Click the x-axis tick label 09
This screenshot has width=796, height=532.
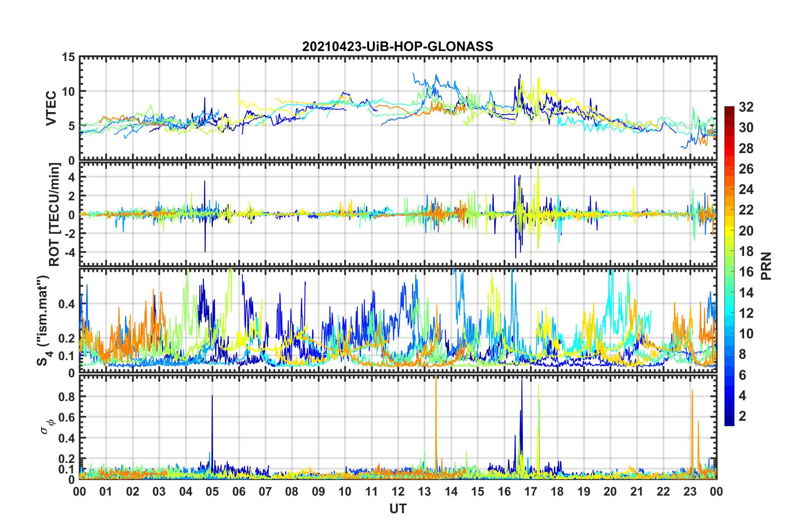318,491
